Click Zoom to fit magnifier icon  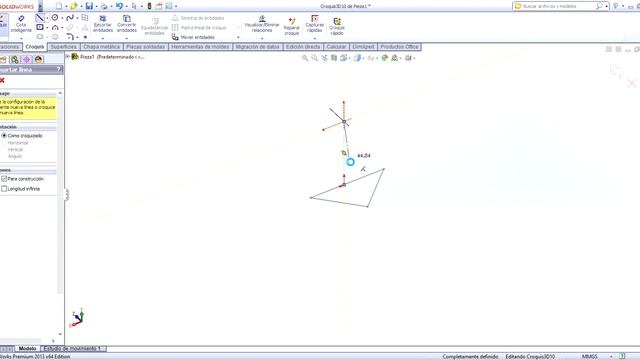click(304, 58)
